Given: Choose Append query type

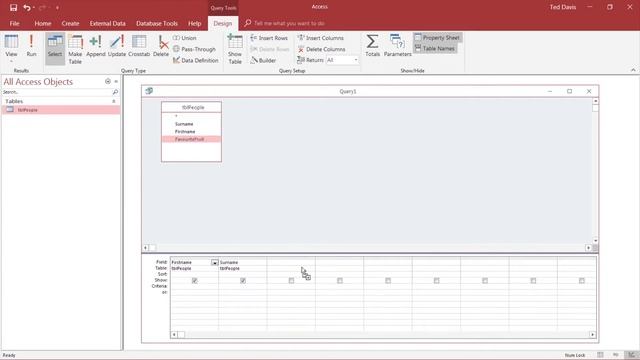Looking at the screenshot, I should click(96, 46).
